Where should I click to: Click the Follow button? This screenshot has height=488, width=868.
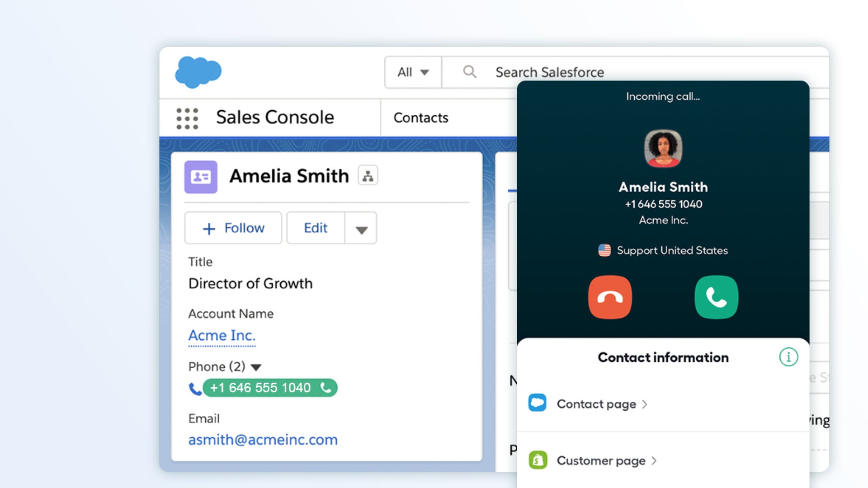click(x=233, y=228)
